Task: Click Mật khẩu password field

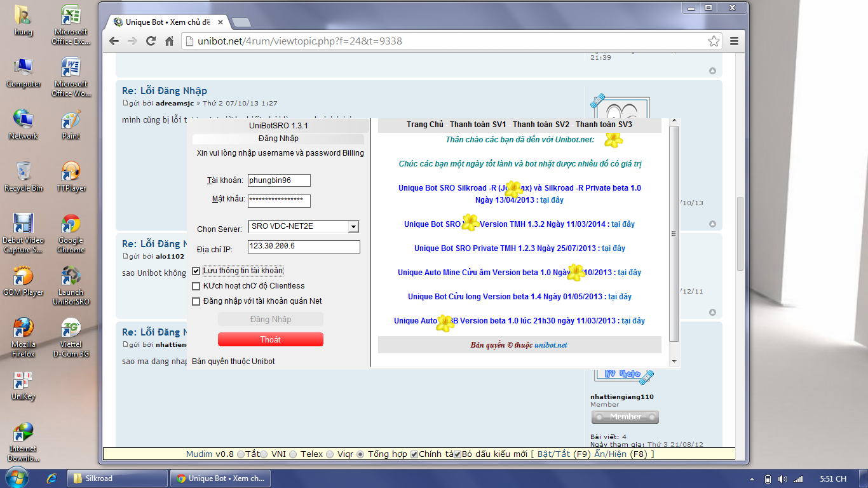Action: click(x=279, y=201)
